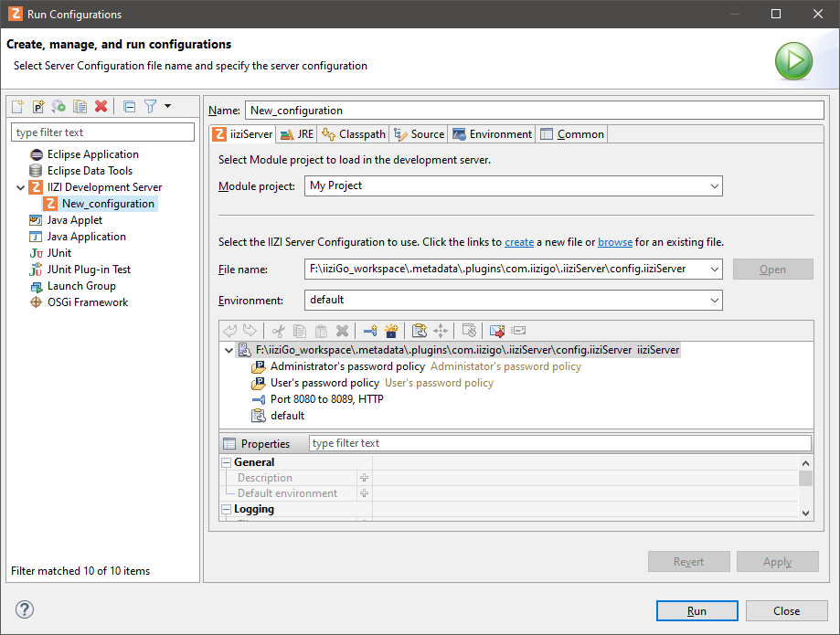Switch to the iiziServer tab

[x=243, y=134]
